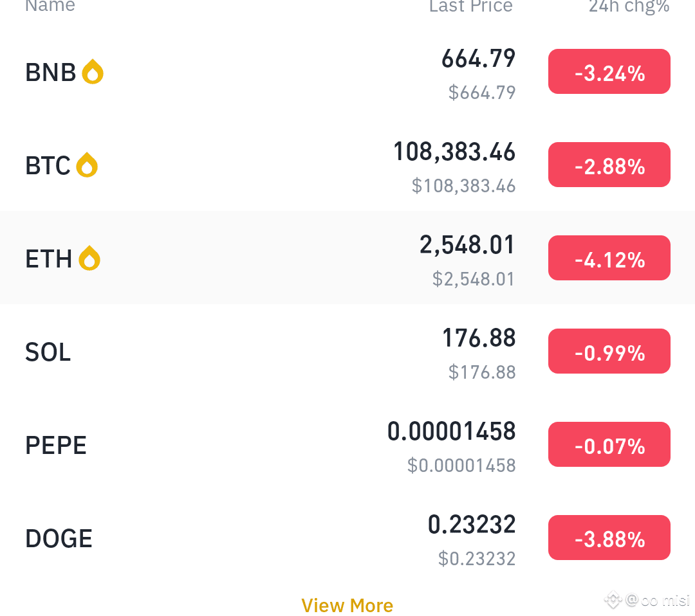This screenshot has height=616, width=695.
Task: Open the View More link
Action: coord(347,605)
